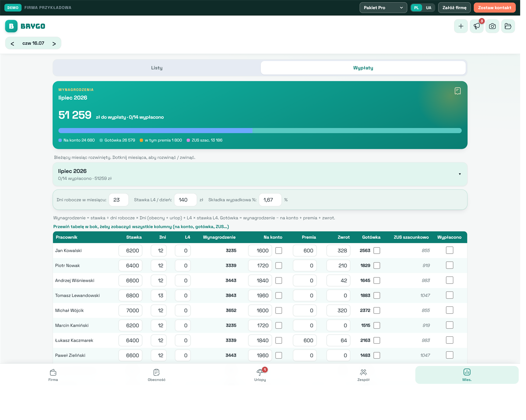
Task: Open the Pakiet Pro dropdown
Action: coord(383,8)
